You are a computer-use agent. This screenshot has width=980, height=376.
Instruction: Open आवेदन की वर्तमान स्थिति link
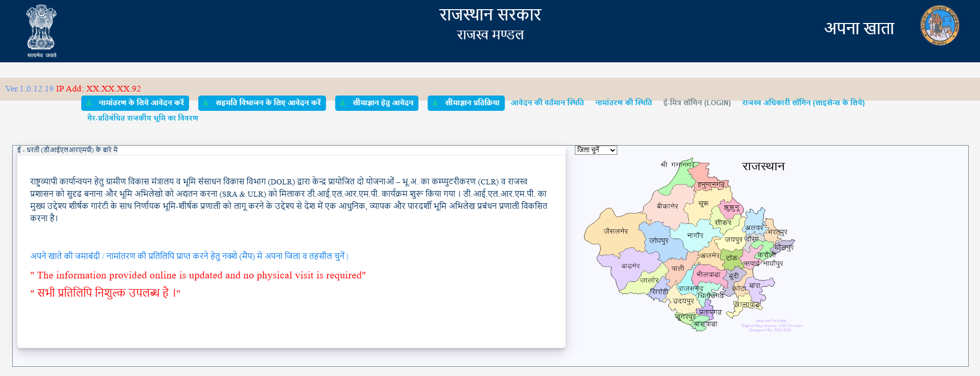(x=547, y=103)
